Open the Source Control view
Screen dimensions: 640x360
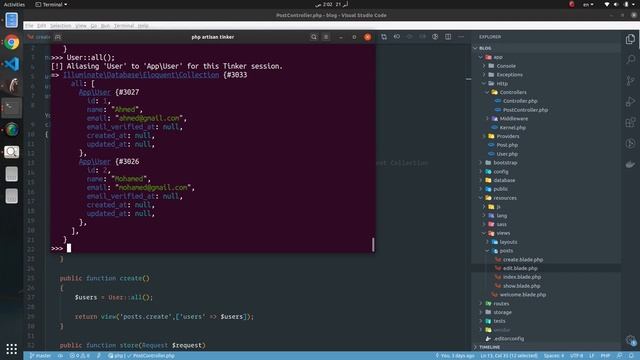tap(630, 80)
